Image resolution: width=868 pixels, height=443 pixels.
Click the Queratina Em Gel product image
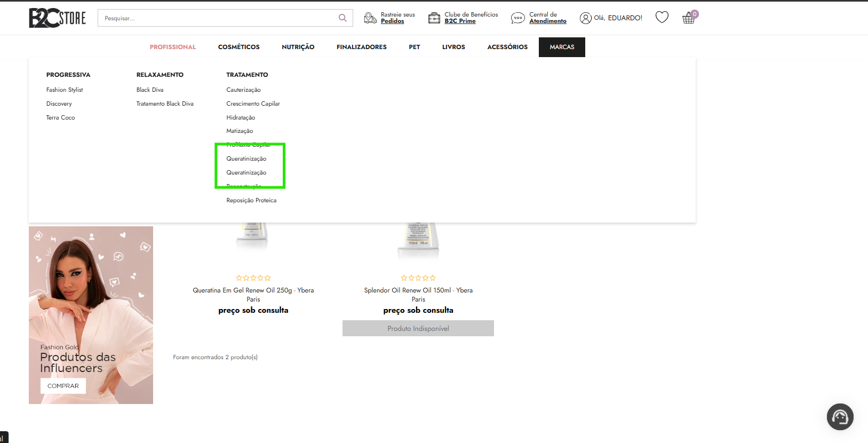[252, 236]
